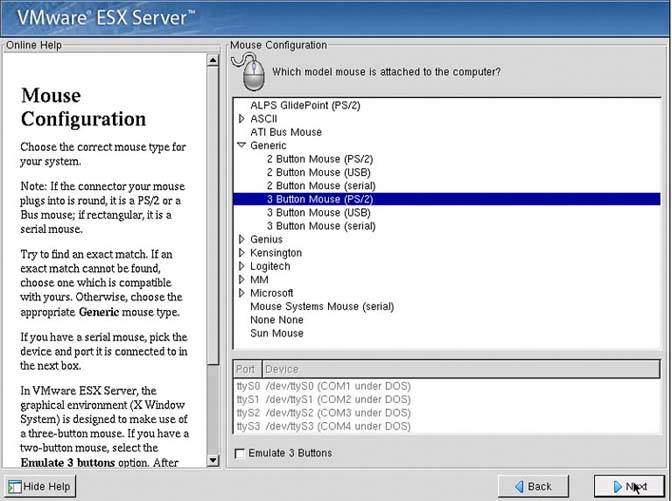Viewport: 672px width, 501px height.
Task: Click the Back button label
Action: click(x=540, y=487)
